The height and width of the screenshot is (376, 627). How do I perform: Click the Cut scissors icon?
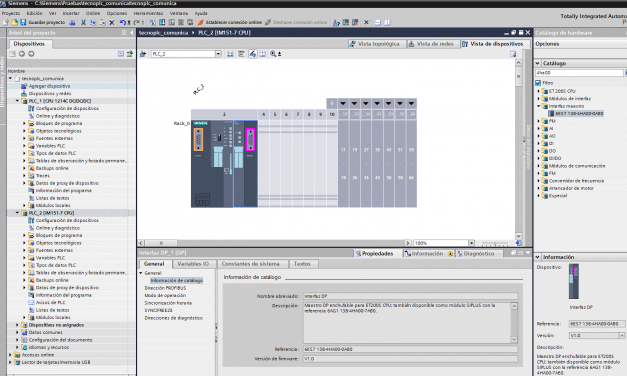tap(84, 22)
